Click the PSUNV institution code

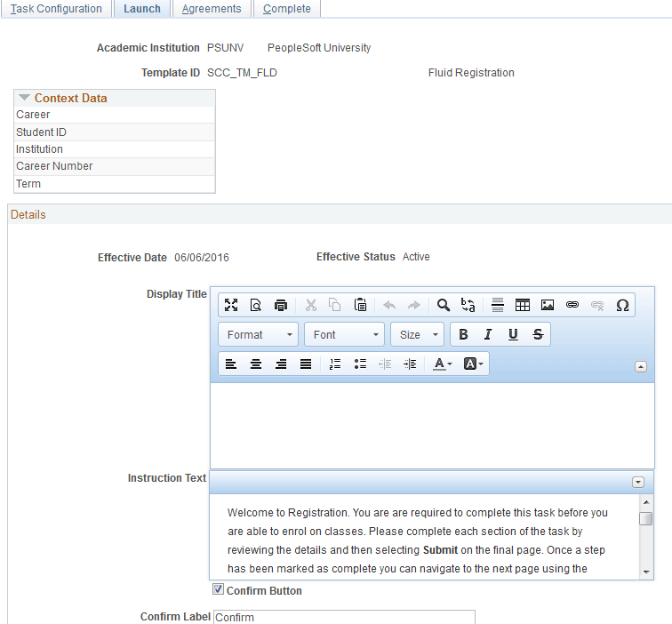226,48
